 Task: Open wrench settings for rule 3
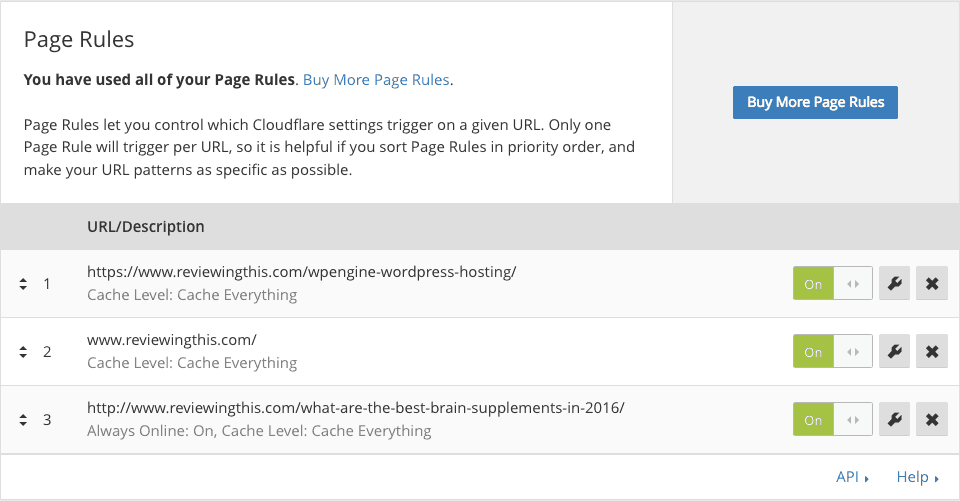894,419
